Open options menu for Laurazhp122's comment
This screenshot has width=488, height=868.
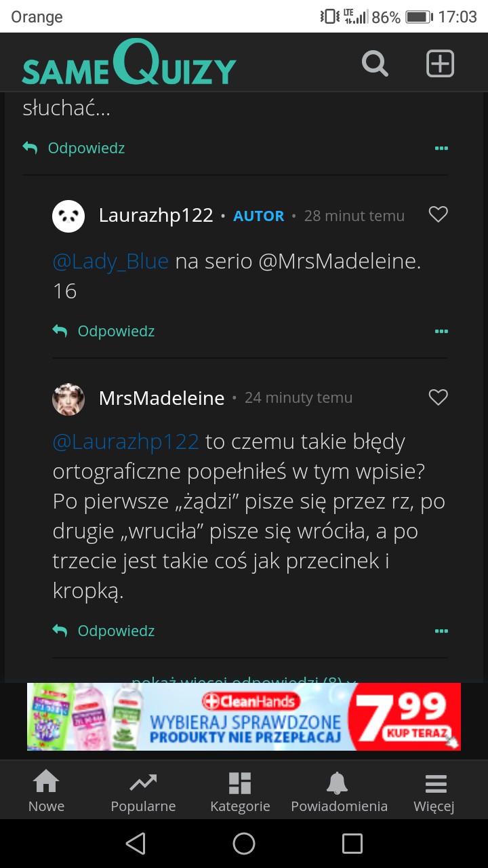click(x=441, y=332)
